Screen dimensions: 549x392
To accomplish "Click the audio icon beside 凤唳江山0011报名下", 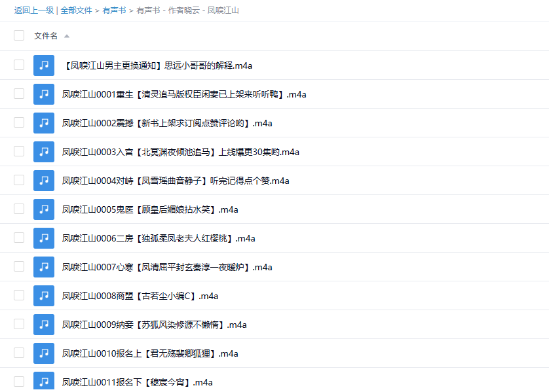I will (44, 382).
